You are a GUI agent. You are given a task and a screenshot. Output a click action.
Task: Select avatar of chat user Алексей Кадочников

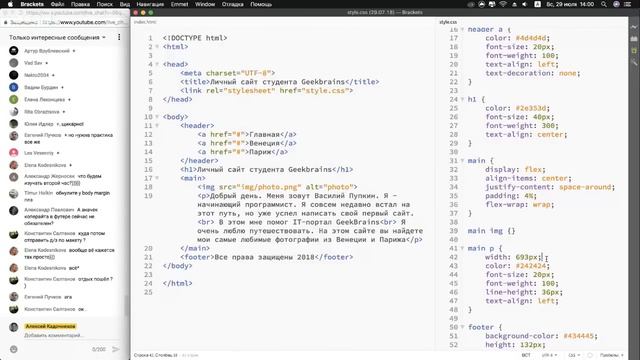tap(13, 327)
